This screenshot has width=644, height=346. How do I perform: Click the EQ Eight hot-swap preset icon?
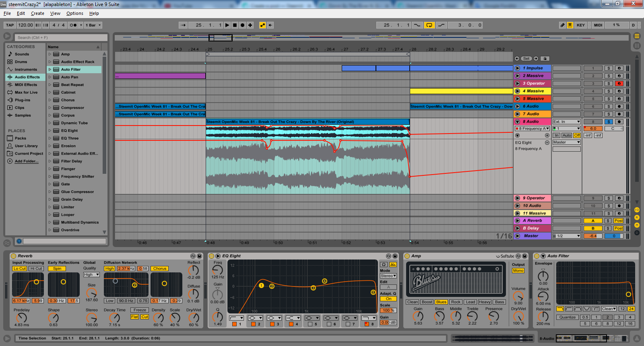388,256
